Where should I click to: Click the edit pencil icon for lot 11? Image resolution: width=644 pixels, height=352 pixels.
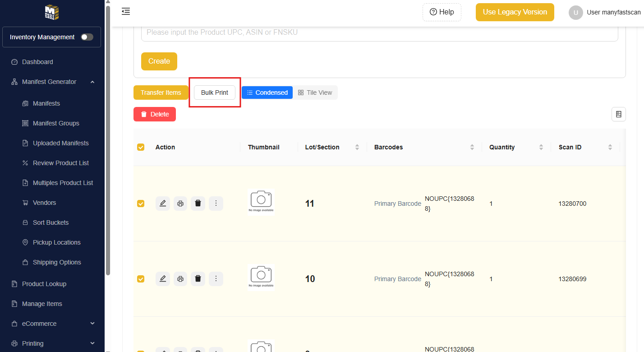pyautogui.click(x=163, y=204)
